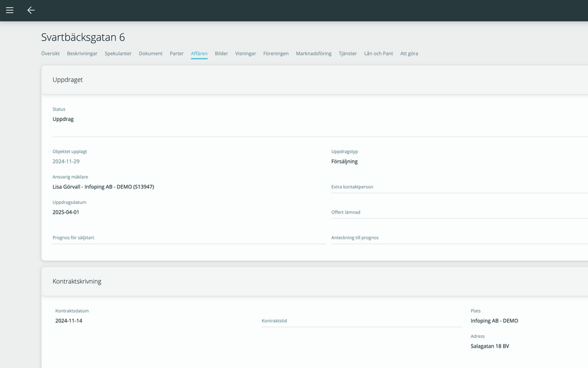Image resolution: width=588 pixels, height=368 pixels.
Task: Focus the Extra kontaktperson field
Action: click(x=459, y=187)
